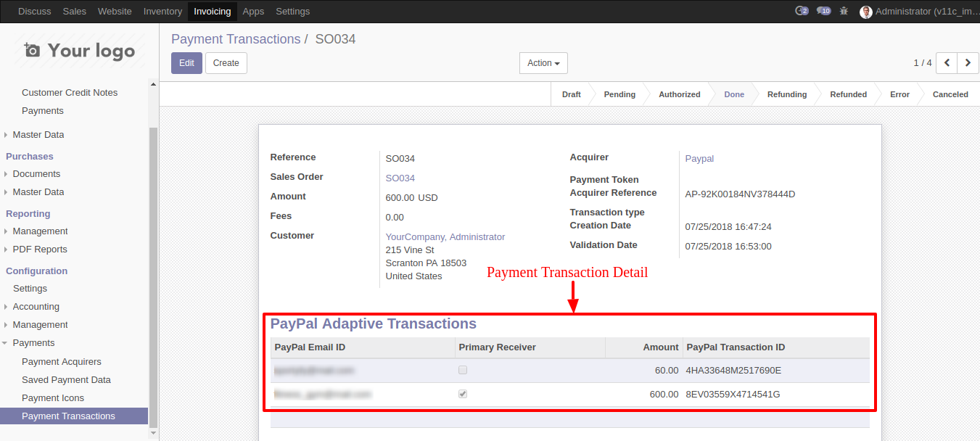The width and height of the screenshot is (980, 441).
Task: Expand PDF Reports in sidebar
Action: (x=40, y=250)
